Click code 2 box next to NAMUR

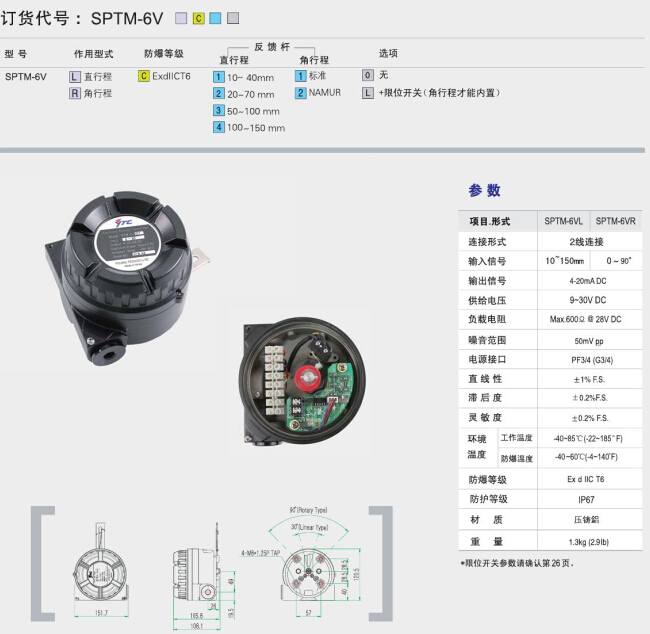coord(301,92)
